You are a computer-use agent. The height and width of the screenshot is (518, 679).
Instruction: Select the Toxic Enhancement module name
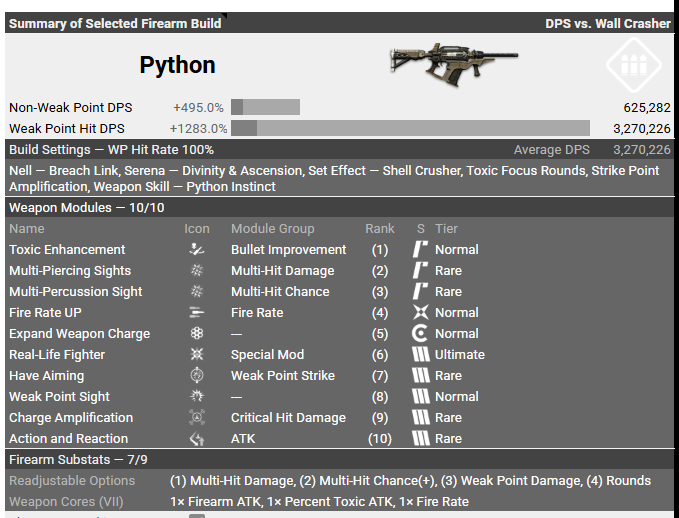coord(67,249)
